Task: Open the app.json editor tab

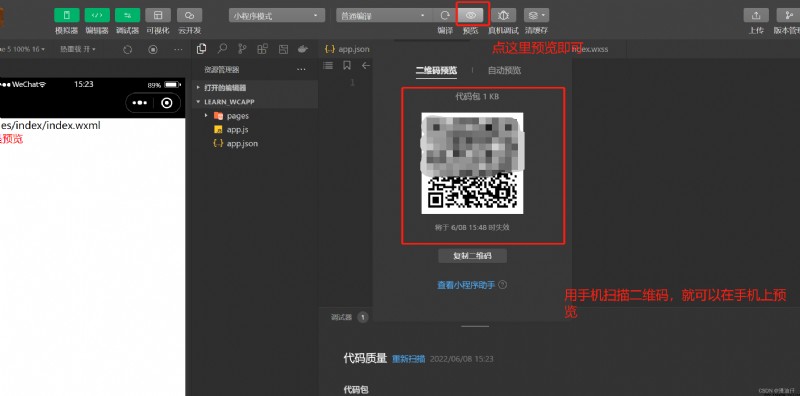Action: 347,50
